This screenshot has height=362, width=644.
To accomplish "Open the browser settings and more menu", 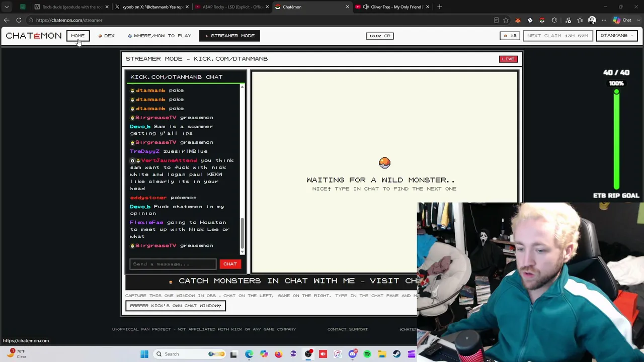I will (604, 20).
